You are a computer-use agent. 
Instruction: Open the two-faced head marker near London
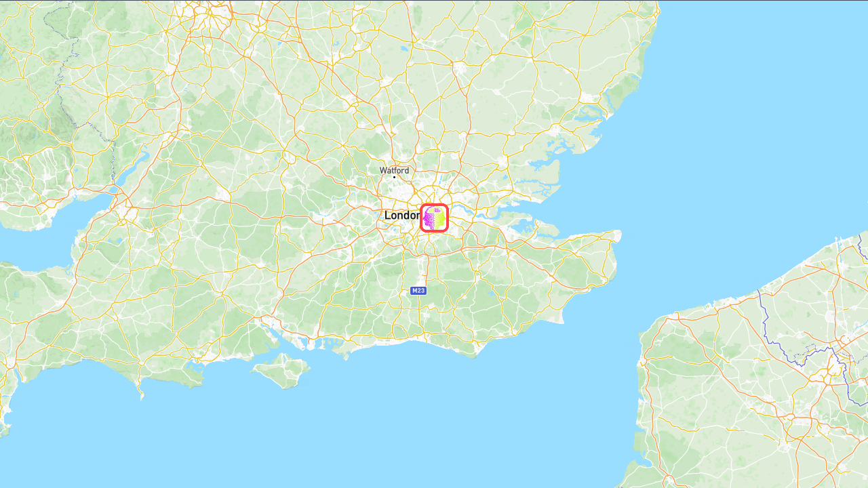(434, 218)
